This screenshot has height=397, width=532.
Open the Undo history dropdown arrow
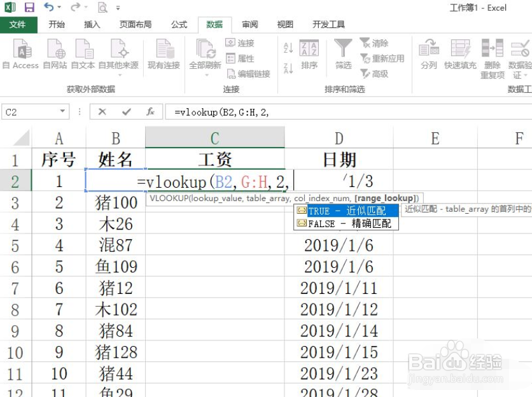[x=59, y=7]
